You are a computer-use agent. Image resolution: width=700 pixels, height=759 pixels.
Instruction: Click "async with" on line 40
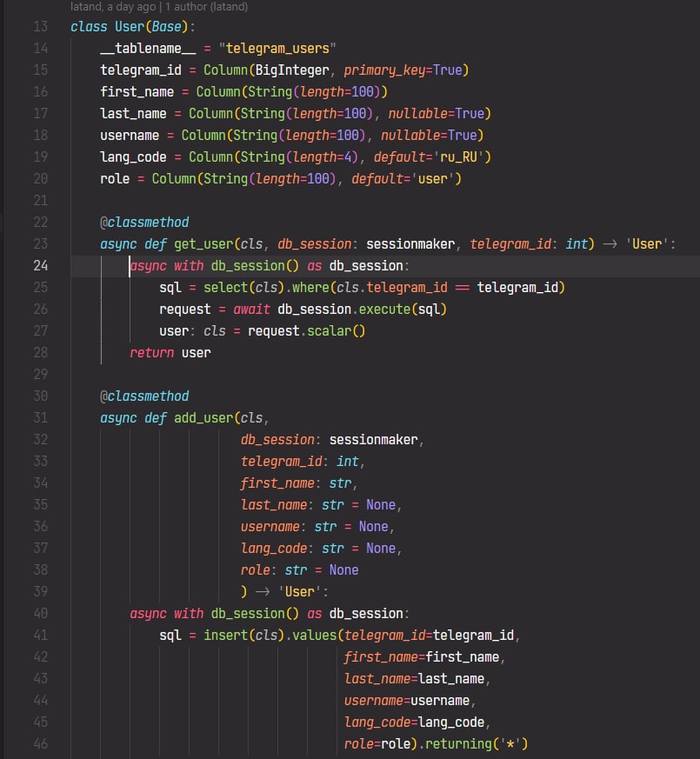[167, 614]
